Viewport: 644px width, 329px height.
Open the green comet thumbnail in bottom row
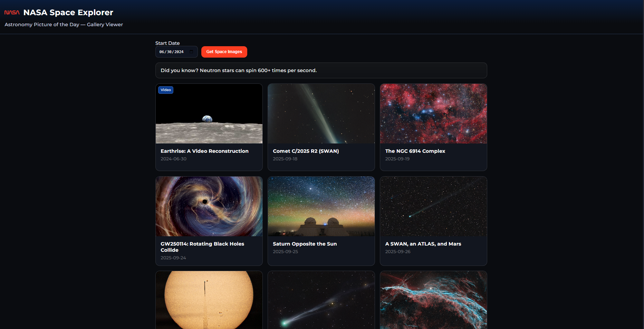321,300
